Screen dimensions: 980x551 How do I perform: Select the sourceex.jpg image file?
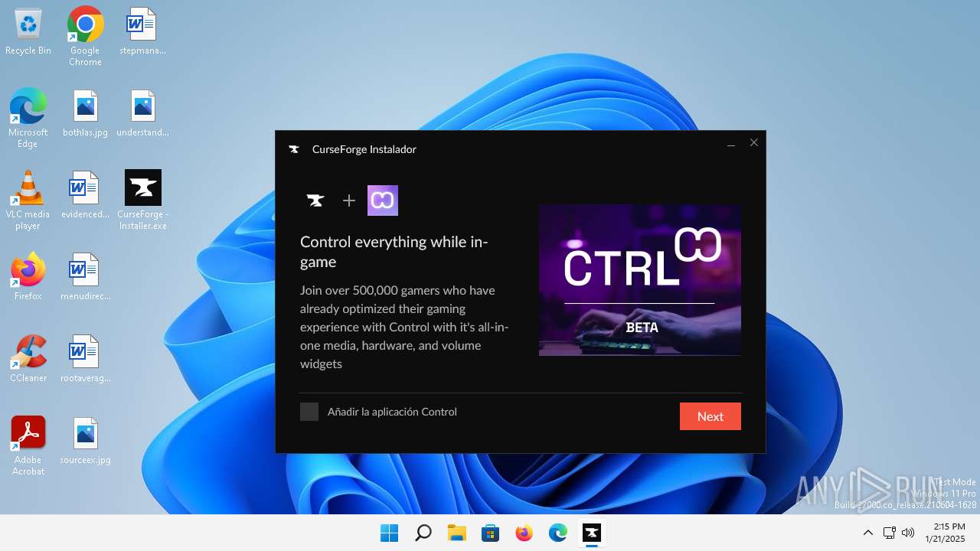coord(85,441)
